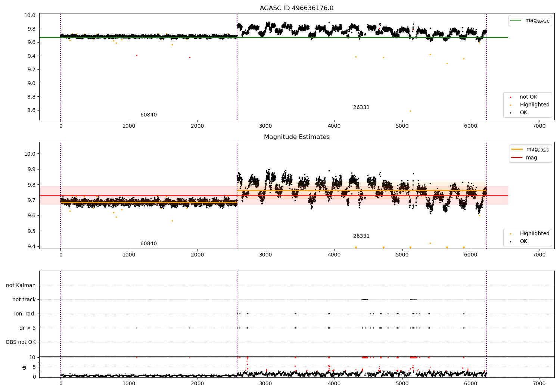Image resolution: width=560 pixels, height=392 pixels.
Task: Click the orange triangle marker near x=5650 in the middle plot
Action: (447, 248)
